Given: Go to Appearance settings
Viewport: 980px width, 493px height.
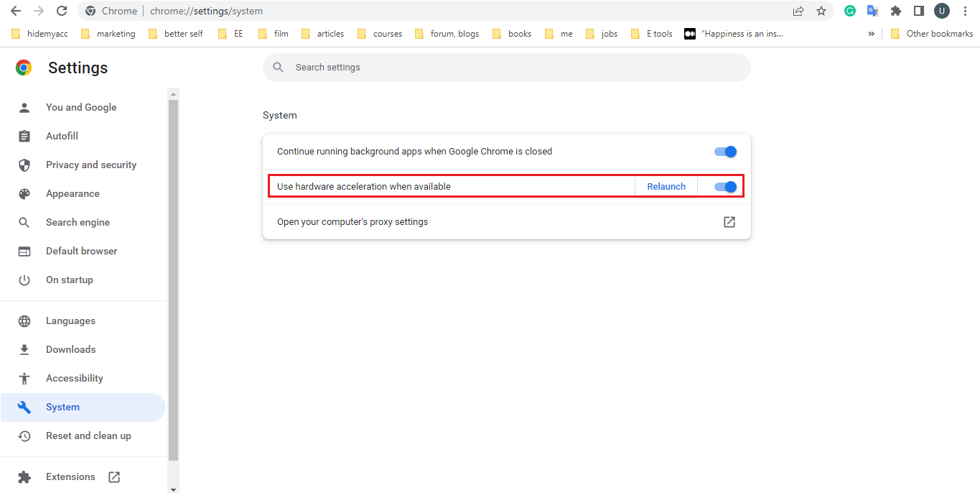Looking at the screenshot, I should tap(73, 193).
